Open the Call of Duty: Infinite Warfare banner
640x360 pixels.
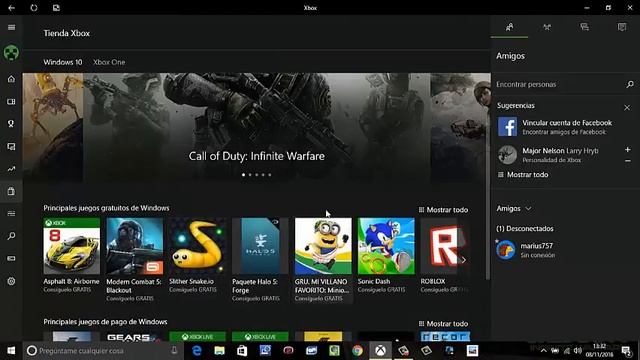(256, 127)
